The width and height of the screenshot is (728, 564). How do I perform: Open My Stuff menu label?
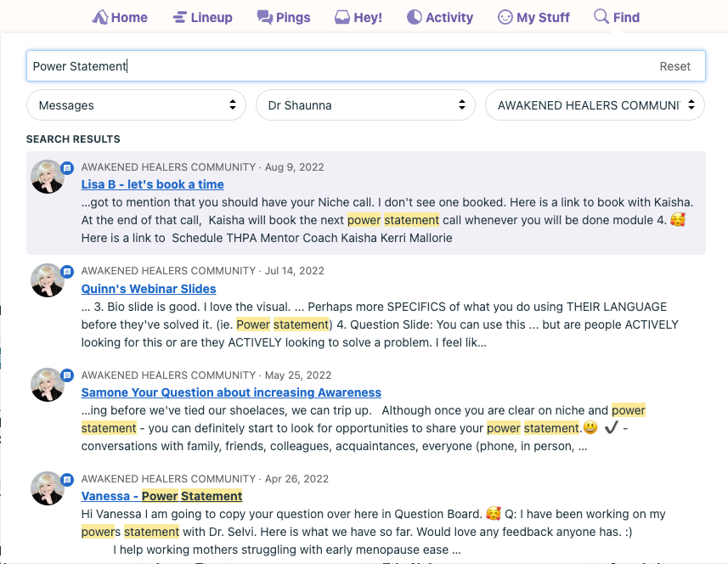coord(543,18)
